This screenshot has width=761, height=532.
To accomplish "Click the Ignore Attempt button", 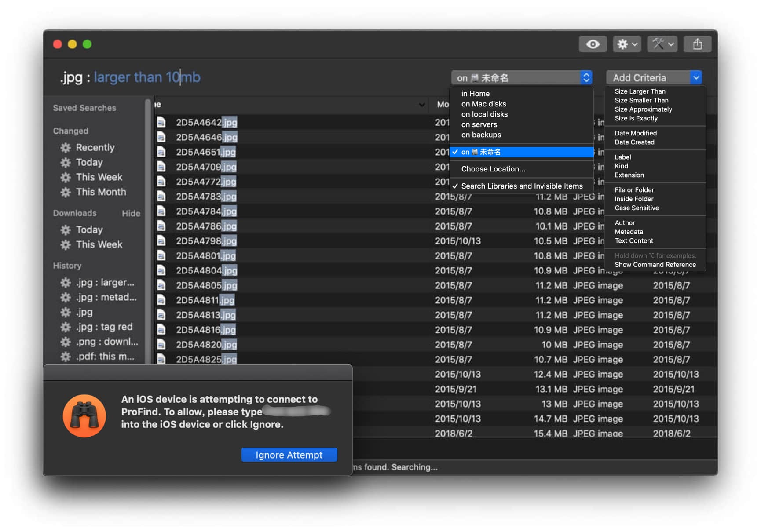I will [x=289, y=455].
